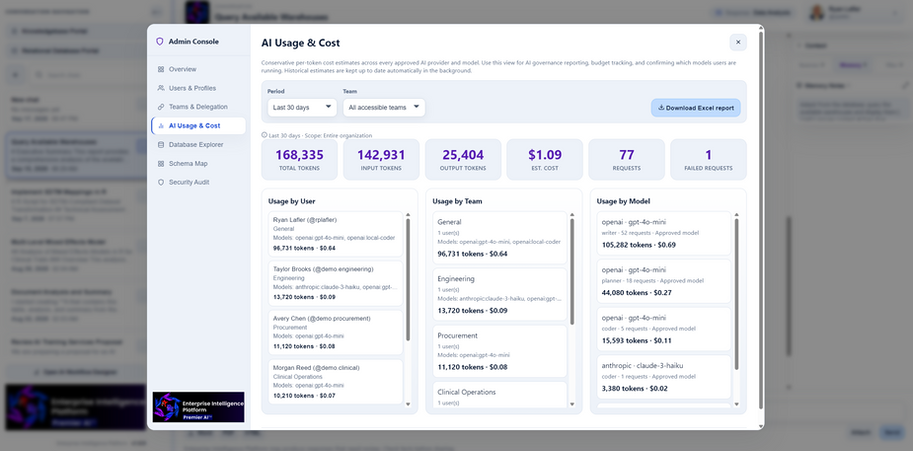Viewport: 913px width, 451px height.
Task: Select the Engineering team usage card
Action: pyautogui.click(x=500, y=294)
